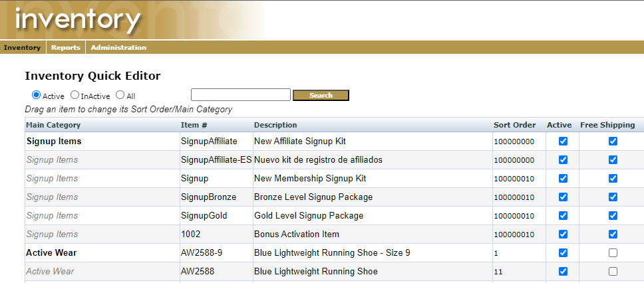This screenshot has width=644, height=283.
Task: Uncheck Active for Bonus Activation Item
Action: (563, 235)
